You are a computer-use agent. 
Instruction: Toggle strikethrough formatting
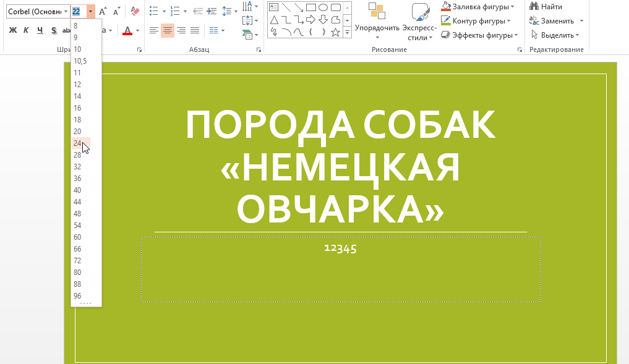tap(54, 29)
